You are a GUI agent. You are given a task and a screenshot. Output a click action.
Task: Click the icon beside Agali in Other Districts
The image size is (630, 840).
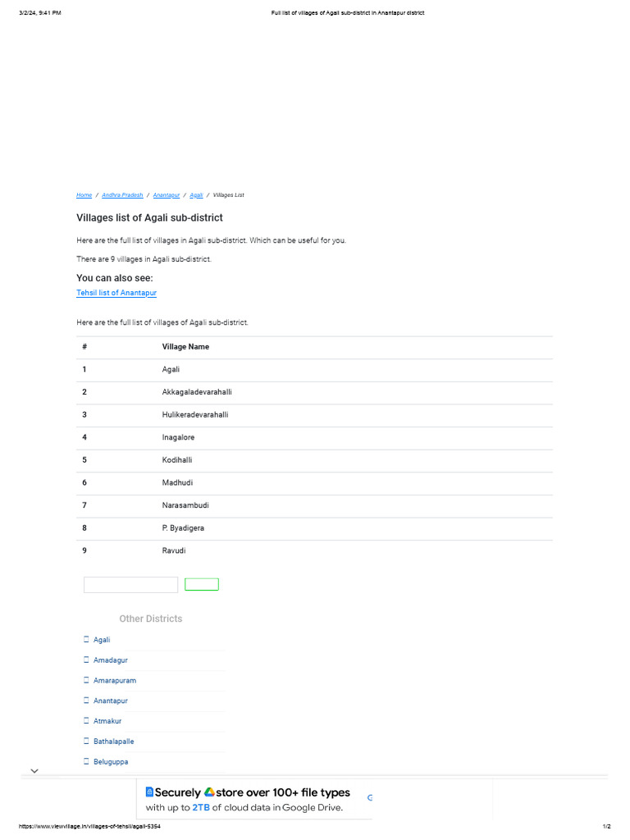tap(86, 639)
